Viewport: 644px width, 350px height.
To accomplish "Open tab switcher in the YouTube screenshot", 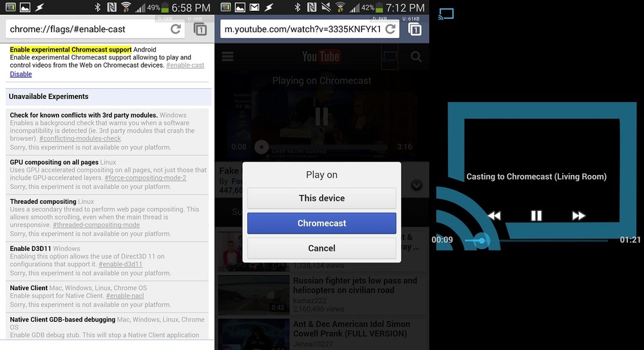I will [415, 30].
